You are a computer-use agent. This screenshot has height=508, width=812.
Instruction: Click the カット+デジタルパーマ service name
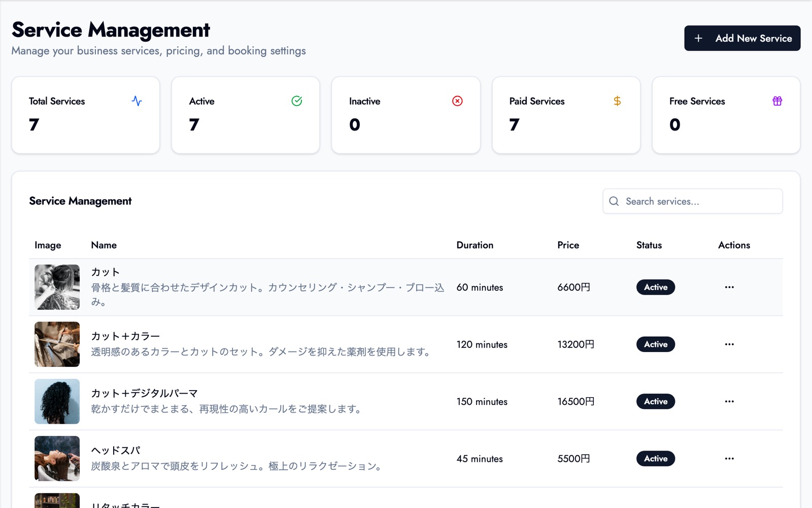click(x=144, y=393)
